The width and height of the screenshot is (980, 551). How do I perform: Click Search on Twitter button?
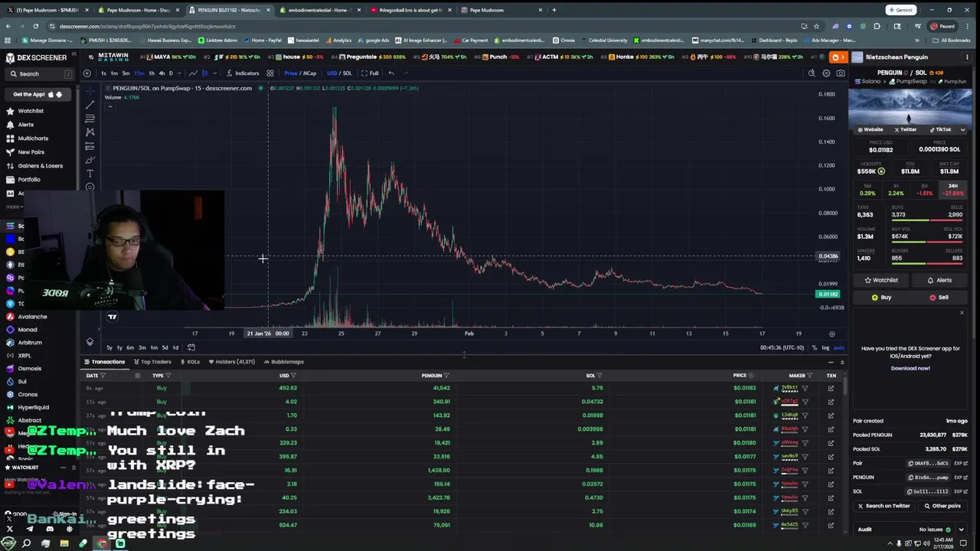tap(883, 506)
